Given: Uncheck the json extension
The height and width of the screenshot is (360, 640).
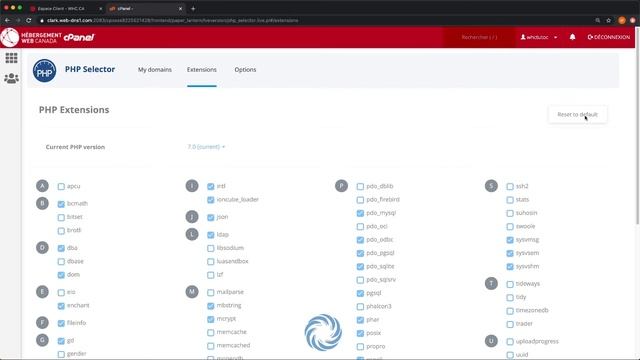Looking at the screenshot, I should coord(211,218).
